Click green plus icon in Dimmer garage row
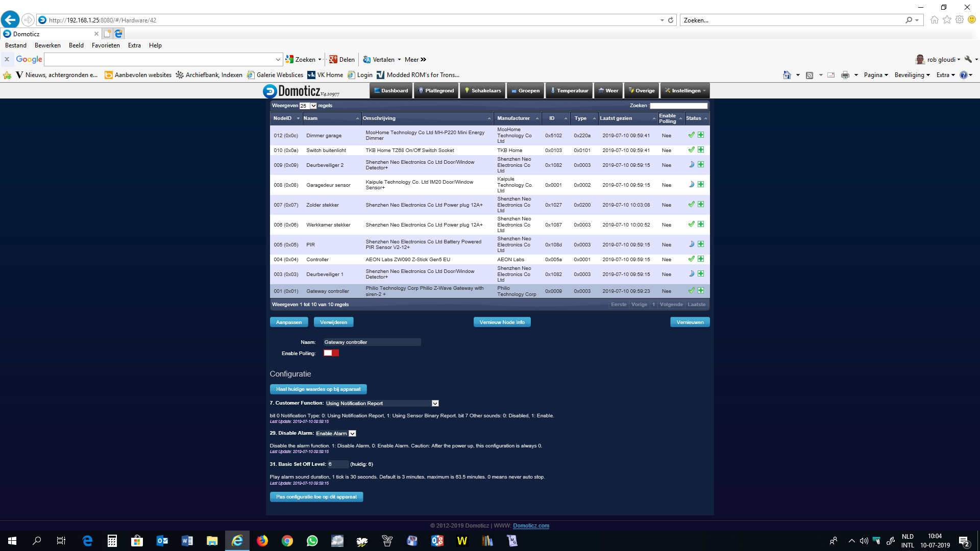Image resolution: width=980 pixels, height=551 pixels. (x=701, y=135)
